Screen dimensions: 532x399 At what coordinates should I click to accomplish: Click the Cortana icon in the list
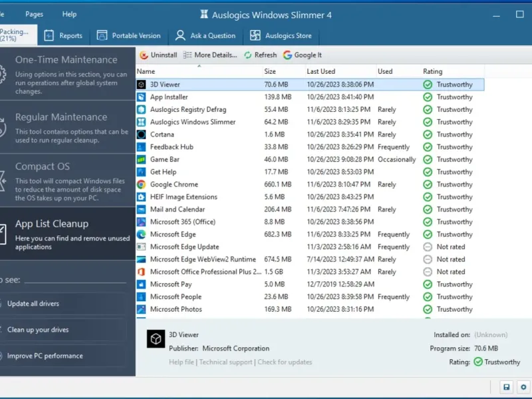pos(141,135)
